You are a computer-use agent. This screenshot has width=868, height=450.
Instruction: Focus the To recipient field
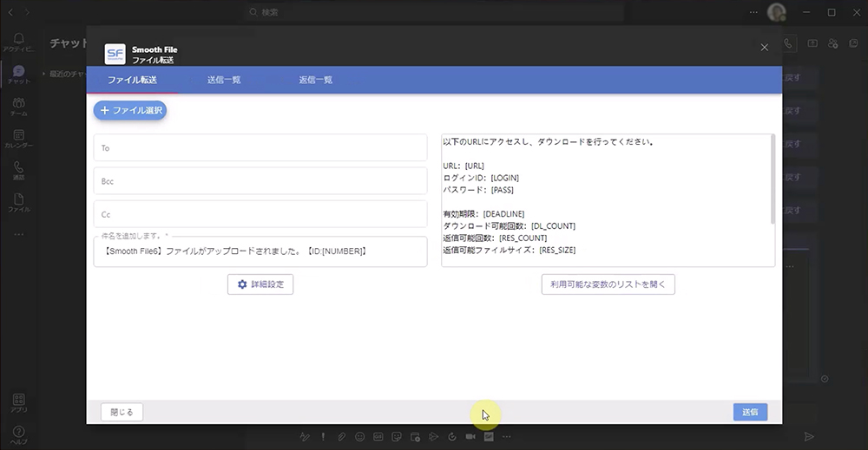click(x=260, y=147)
